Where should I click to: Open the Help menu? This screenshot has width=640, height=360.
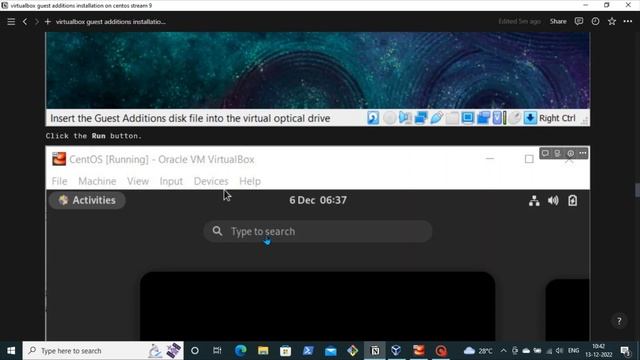[x=250, y=181]
